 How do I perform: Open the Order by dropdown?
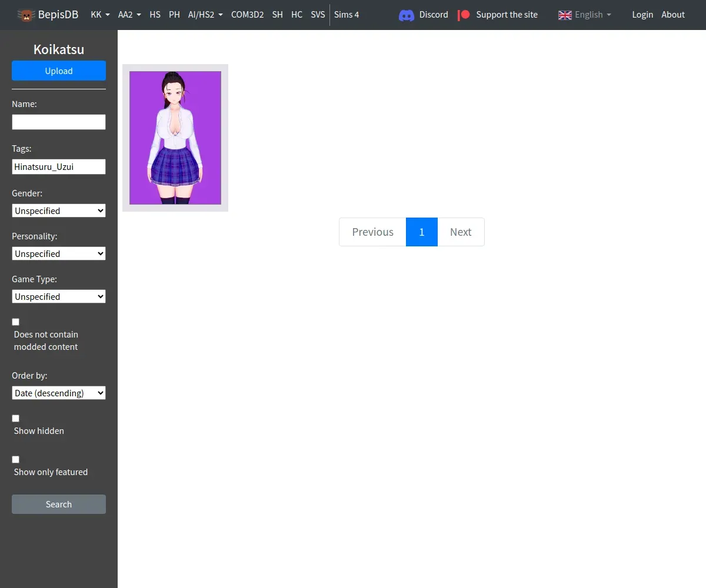pos(59,393)
